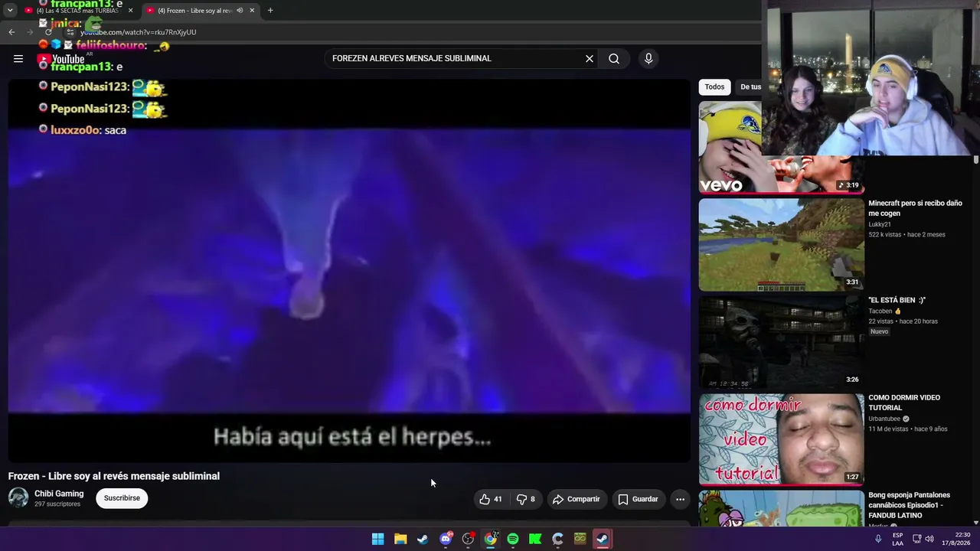Open the network status tray icon

[x=916, y=539]
